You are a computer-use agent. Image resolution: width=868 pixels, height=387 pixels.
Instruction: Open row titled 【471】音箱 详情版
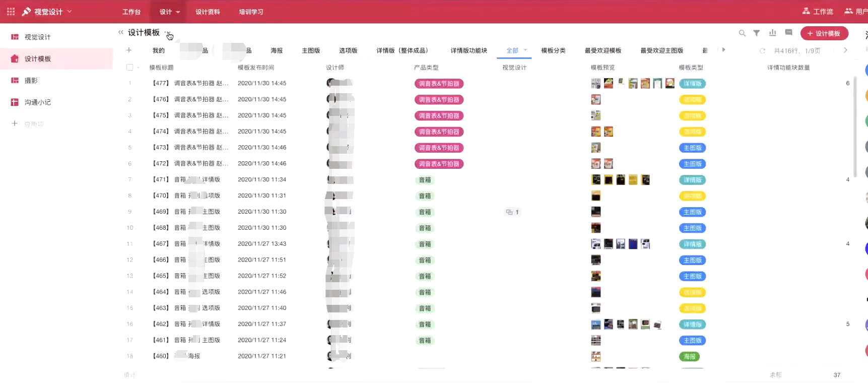click(x=186, y=180)
